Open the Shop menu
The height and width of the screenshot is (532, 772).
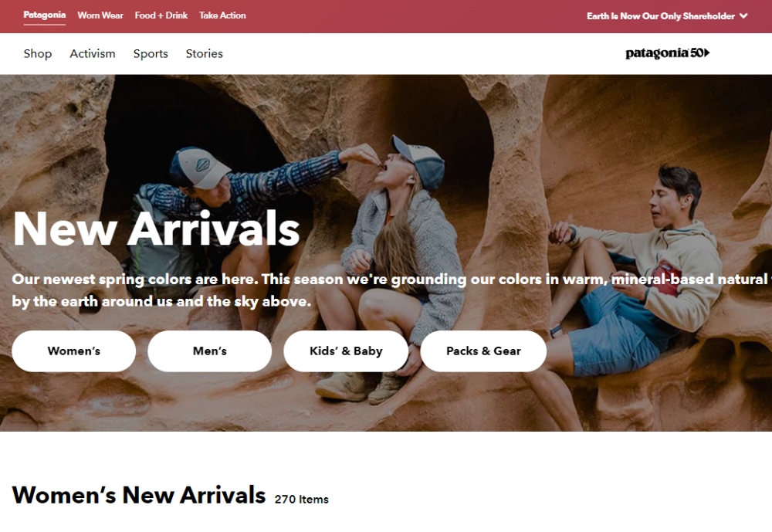click(37, 53)
